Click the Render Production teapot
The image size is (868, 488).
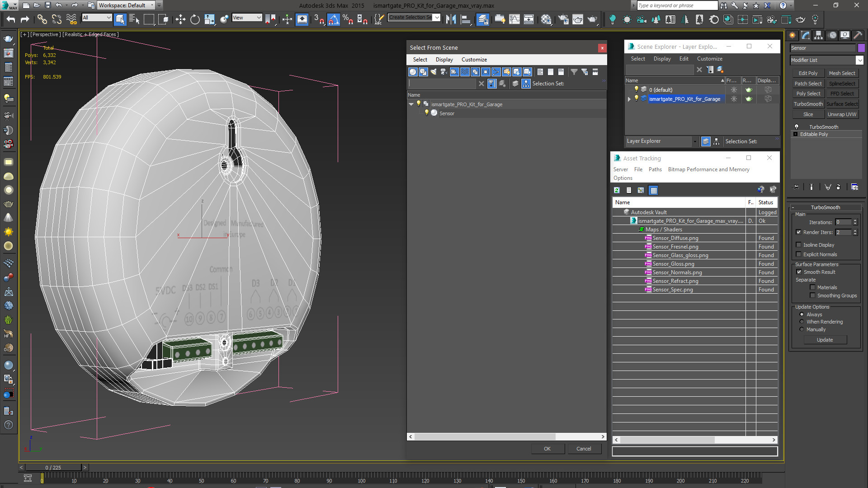[592, 19]
